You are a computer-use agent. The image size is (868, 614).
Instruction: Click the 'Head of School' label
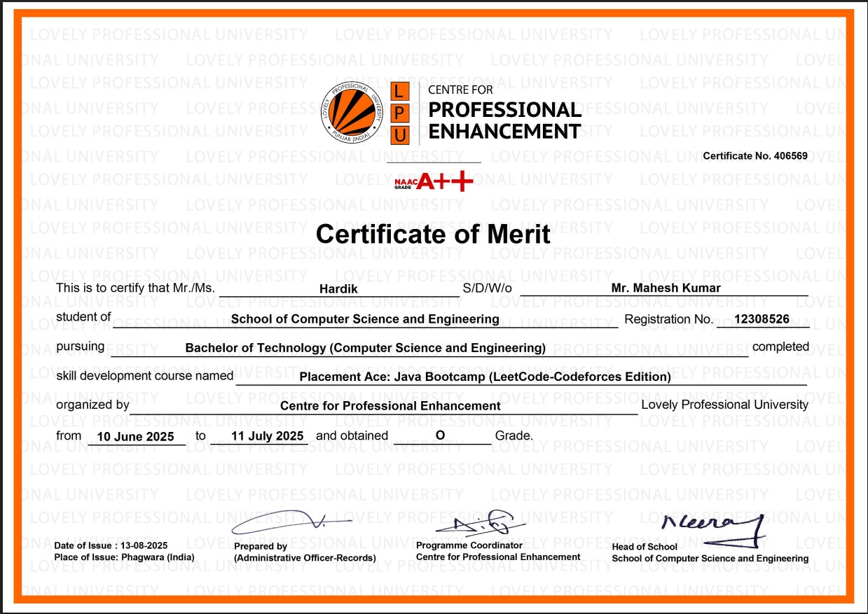click(x=645, y=547)
